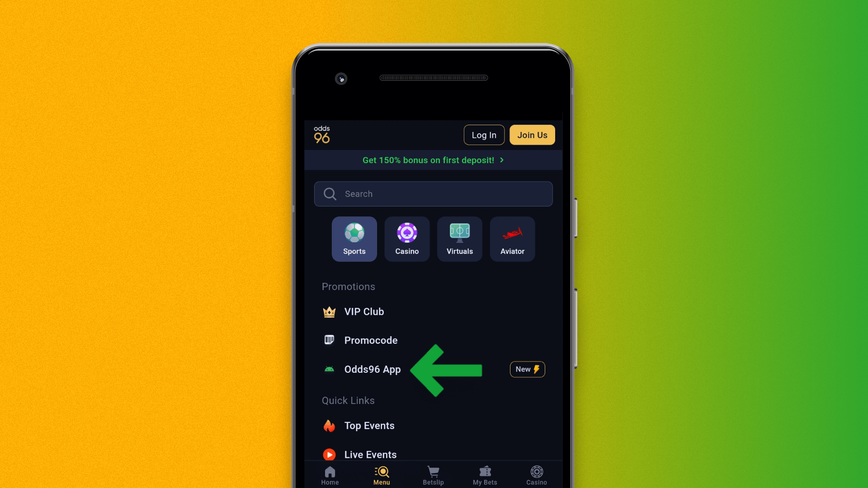
Task: Expand the 150% first deposit bonus offer
Action: click(x=434, y=160)
